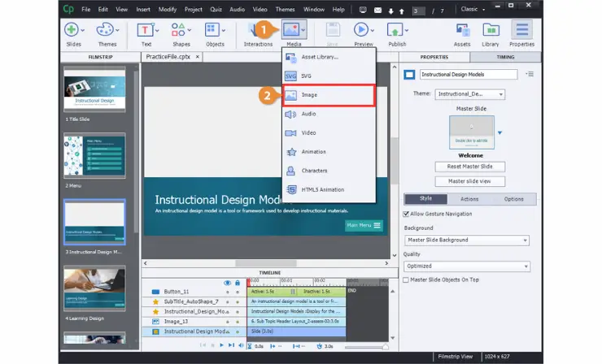This screenshot has width=602, height=364.
Task: Toggle visibility dot for Button_11
Action: tap(227, 292)
